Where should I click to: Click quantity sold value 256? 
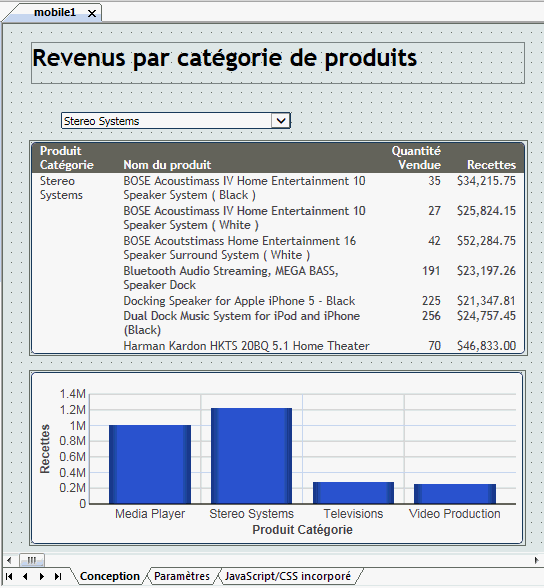[x=431, y=316]
